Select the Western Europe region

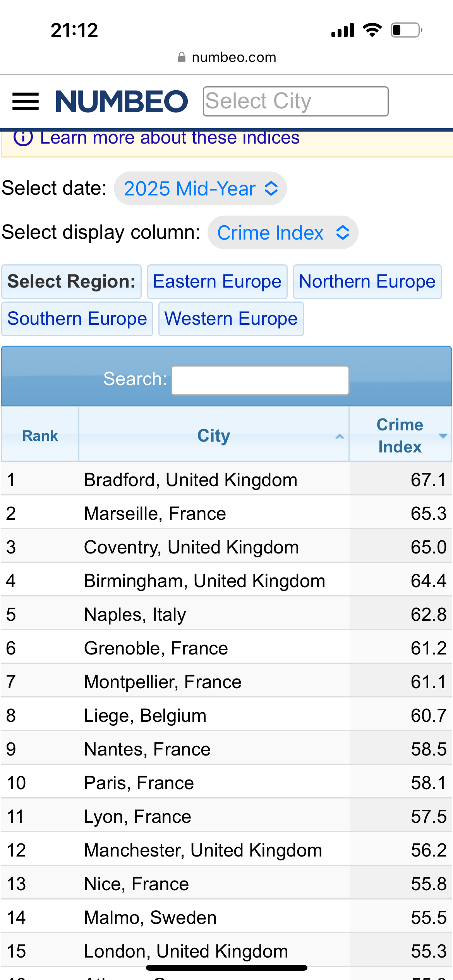tap(231, 319)
